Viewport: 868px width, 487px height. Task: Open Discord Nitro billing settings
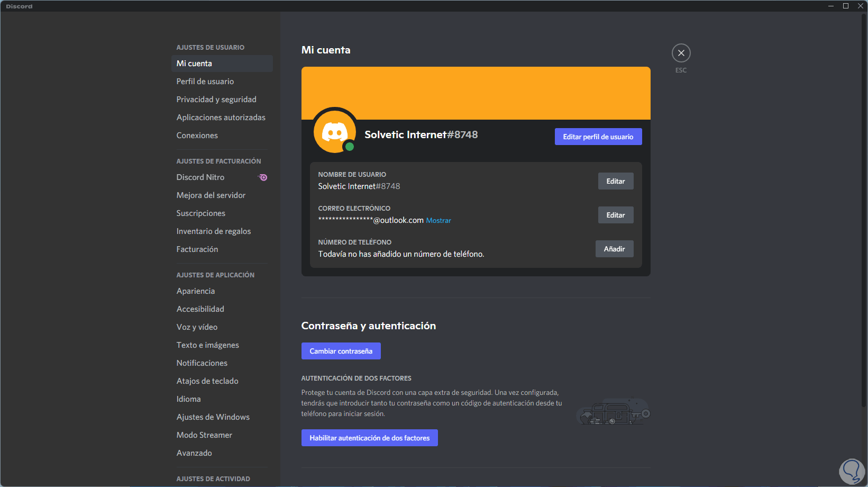pos(222,177)
